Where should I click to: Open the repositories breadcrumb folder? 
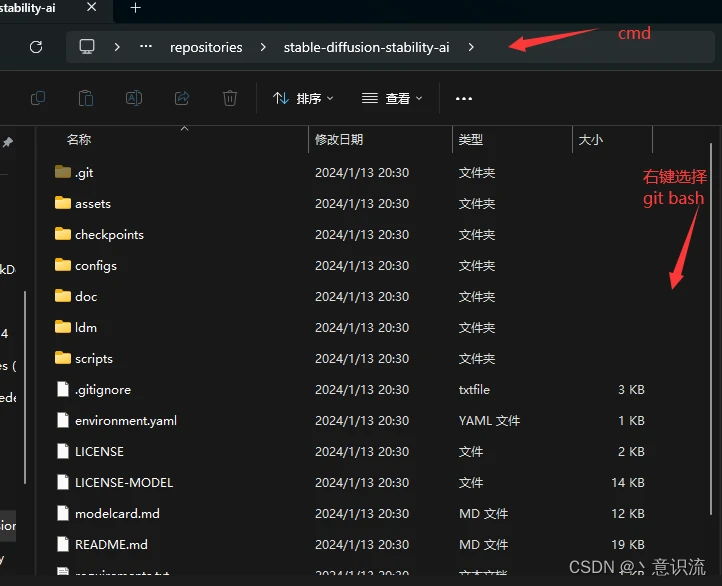tap(206, 47)
